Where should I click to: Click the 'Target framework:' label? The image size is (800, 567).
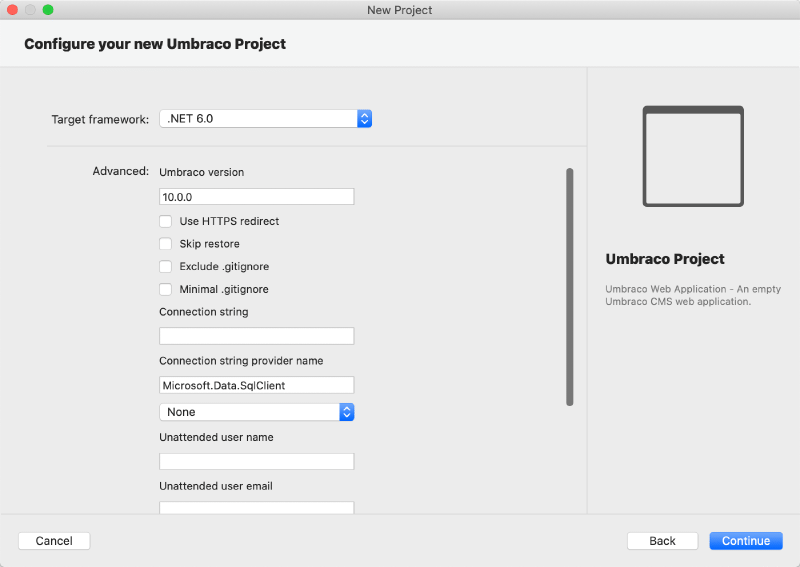point(100,119)
